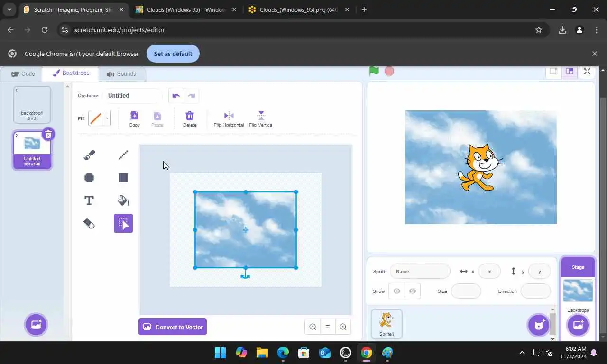This screenshot has width=607, height=364.
Task: Open File Explorer from taskbar
Action: (x=262, y=353)
